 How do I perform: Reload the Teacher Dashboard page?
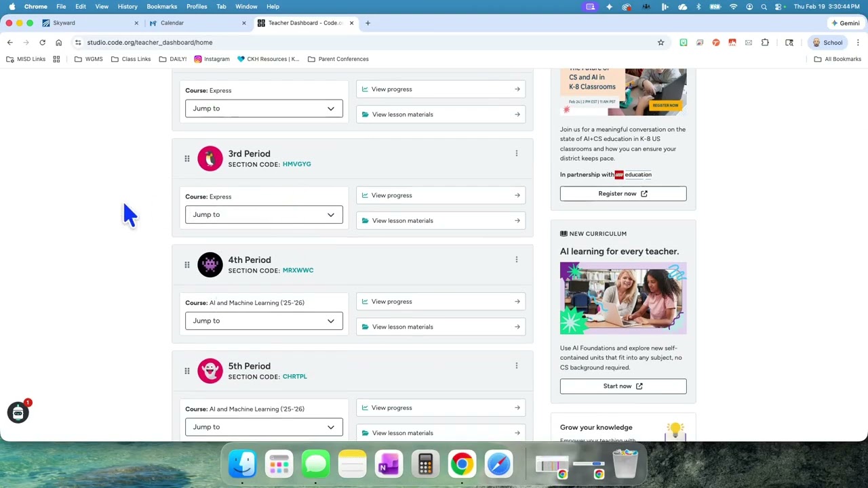(42, 43)
